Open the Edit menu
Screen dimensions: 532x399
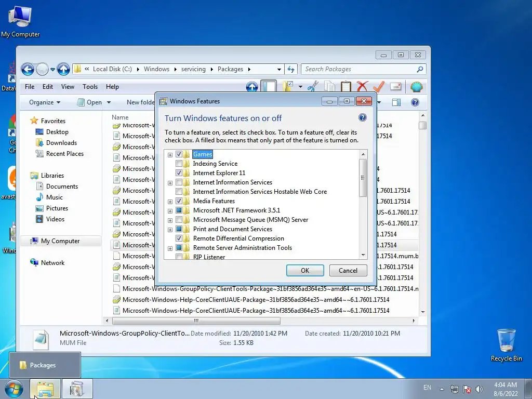47,87
